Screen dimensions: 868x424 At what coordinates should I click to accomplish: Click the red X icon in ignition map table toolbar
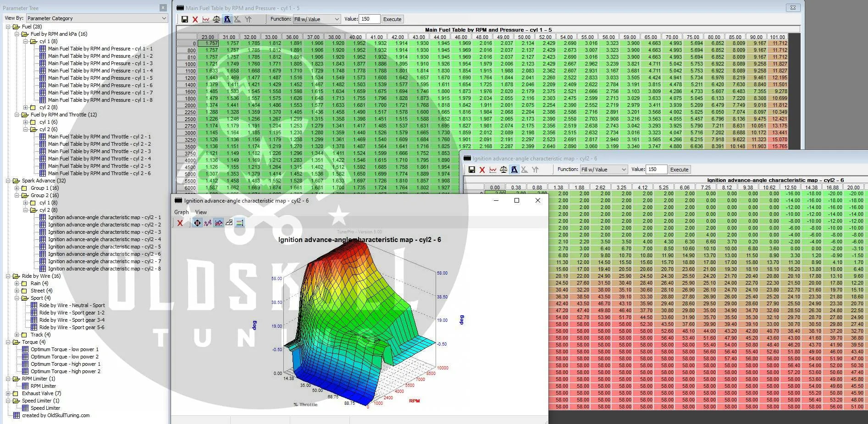pos(482,170)
